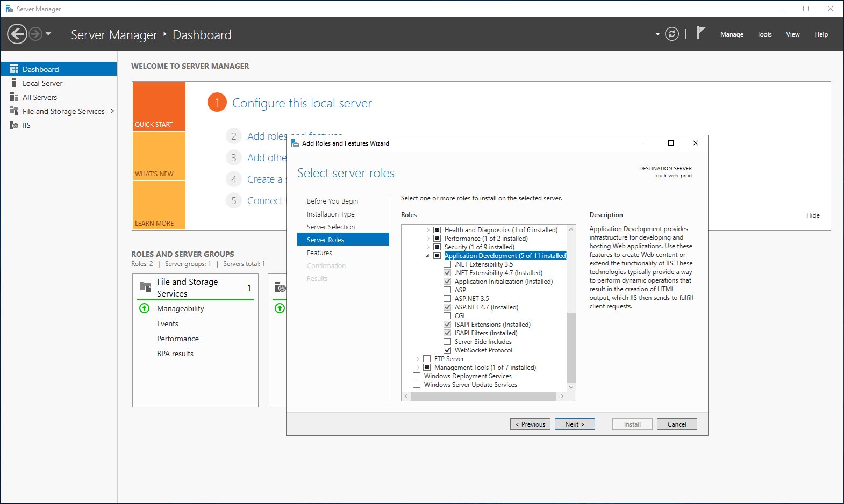Open the notifications flag icon
This screenshot has width=844, height=504.
pyautogui.click(x=701, y=33)
